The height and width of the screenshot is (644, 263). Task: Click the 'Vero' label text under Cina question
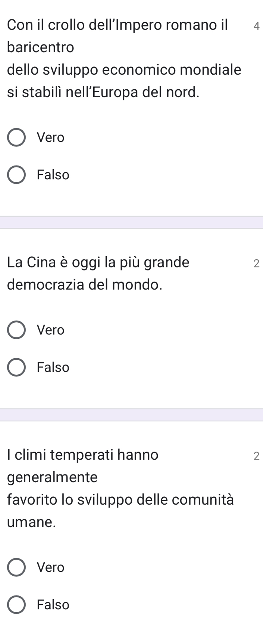tap(51, 330)
